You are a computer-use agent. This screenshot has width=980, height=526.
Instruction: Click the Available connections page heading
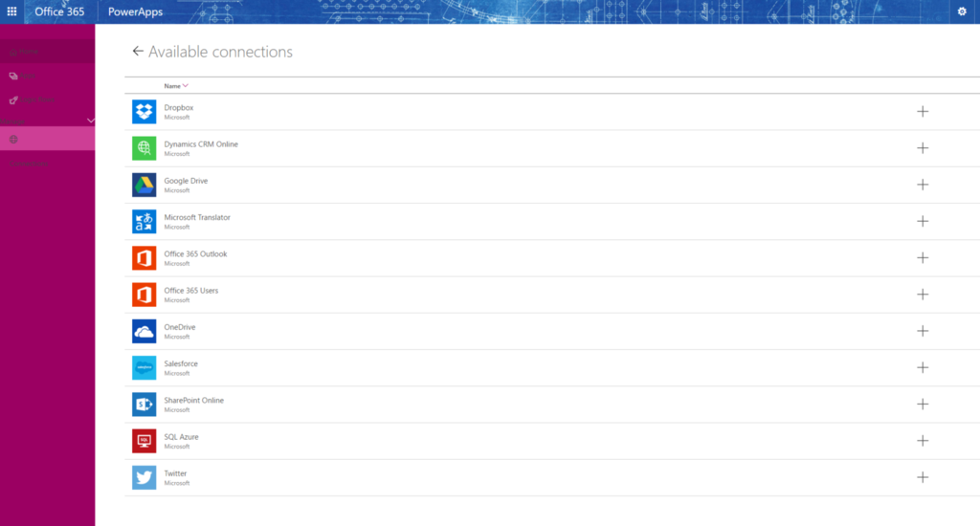click(221, 52)
